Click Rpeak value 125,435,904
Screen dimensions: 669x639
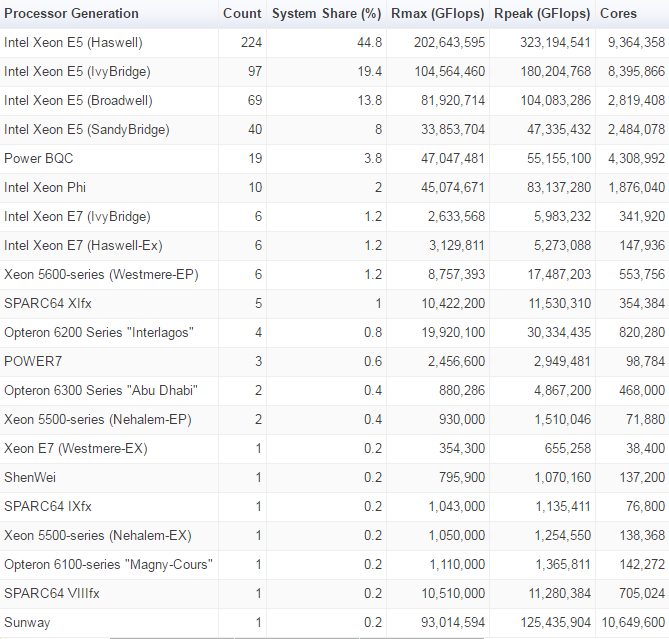(x=556, y=623)
